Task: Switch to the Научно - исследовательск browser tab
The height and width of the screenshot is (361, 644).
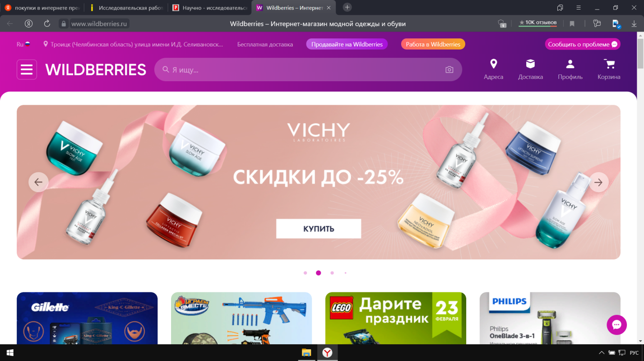Action: [x=210, y=8]
